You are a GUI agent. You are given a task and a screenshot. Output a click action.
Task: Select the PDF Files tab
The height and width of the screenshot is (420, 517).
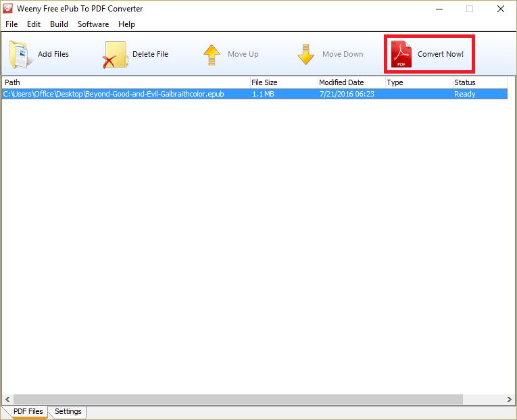28,411
